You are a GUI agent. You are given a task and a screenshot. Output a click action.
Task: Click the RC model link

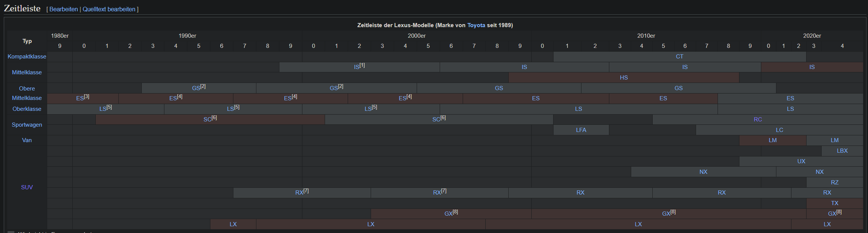758,120
